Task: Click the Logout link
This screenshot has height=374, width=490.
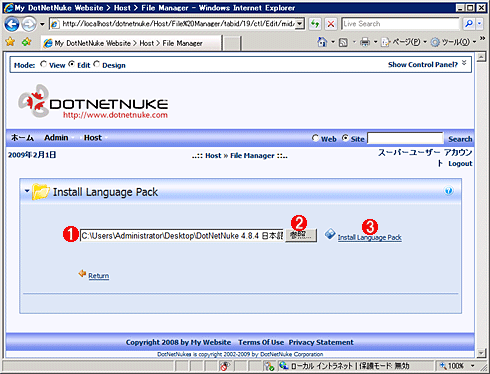Action: click(x=460, y=164)
